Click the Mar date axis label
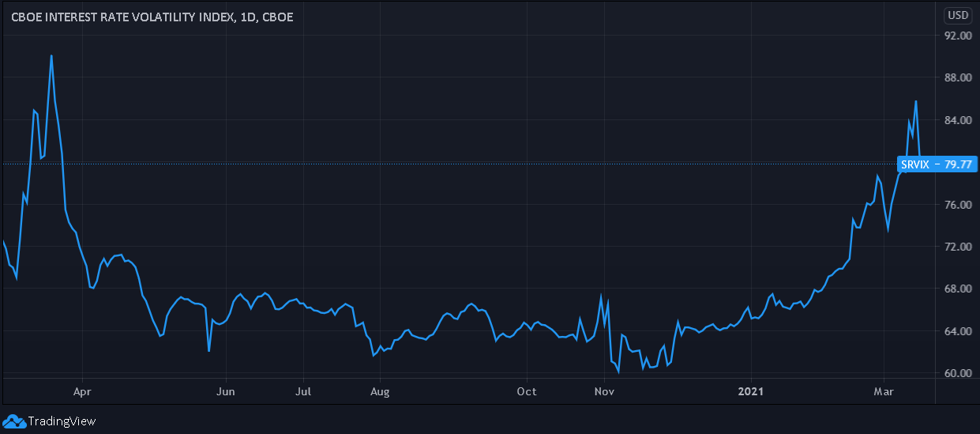Viewport: 980px width, 434px height. pos(882,391)
